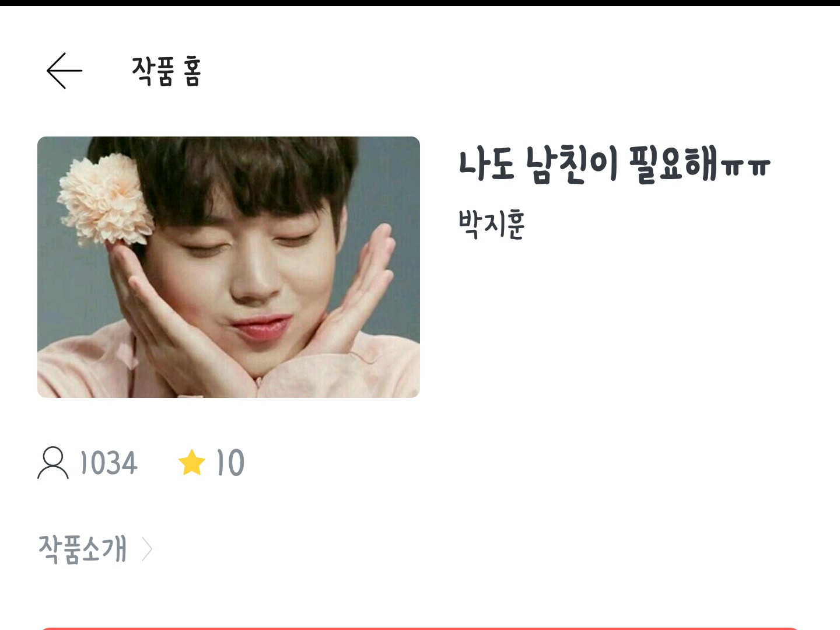This screenshot has width=840, height=630.
Task: Go back using the left arrow icon
Action: click(64, 71)
